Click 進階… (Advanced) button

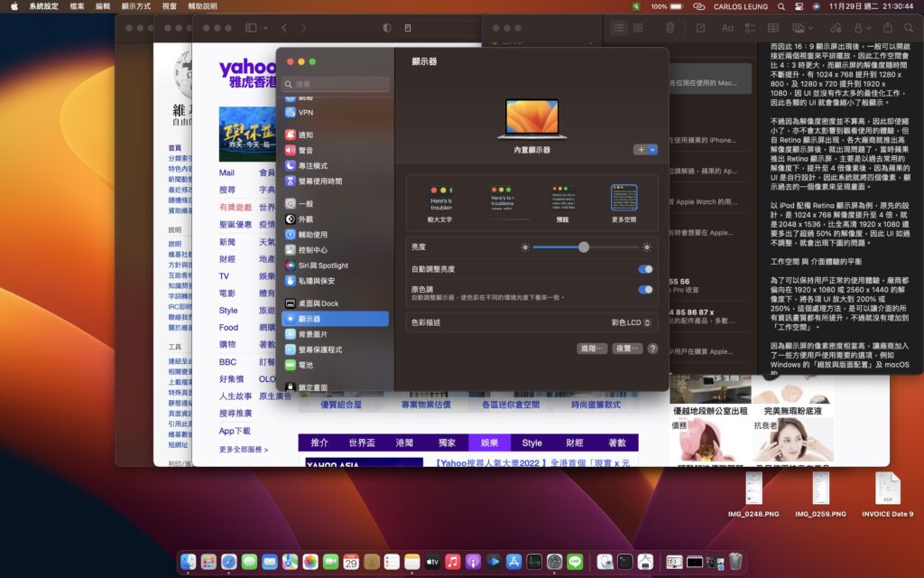592,349
